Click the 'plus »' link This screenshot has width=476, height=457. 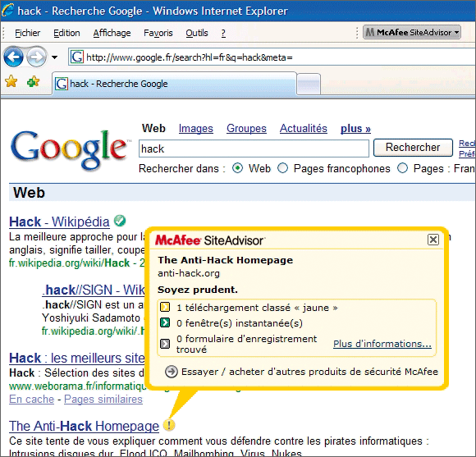355,128
